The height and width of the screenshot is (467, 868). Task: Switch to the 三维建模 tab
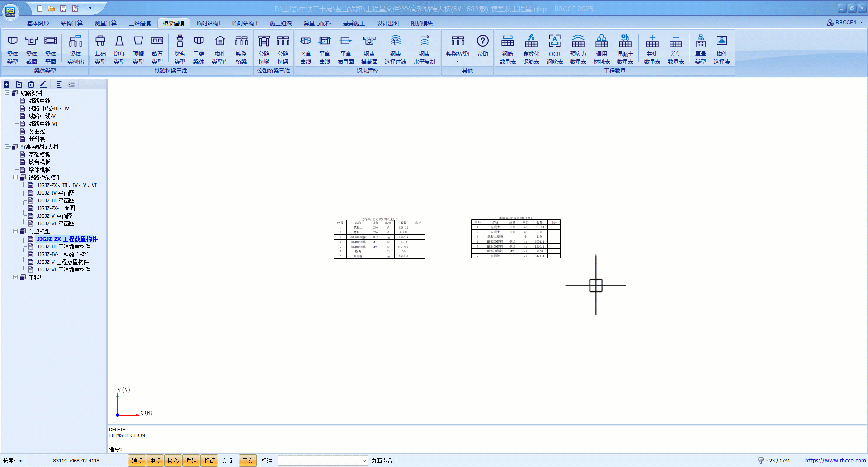(x=140, y=23)
